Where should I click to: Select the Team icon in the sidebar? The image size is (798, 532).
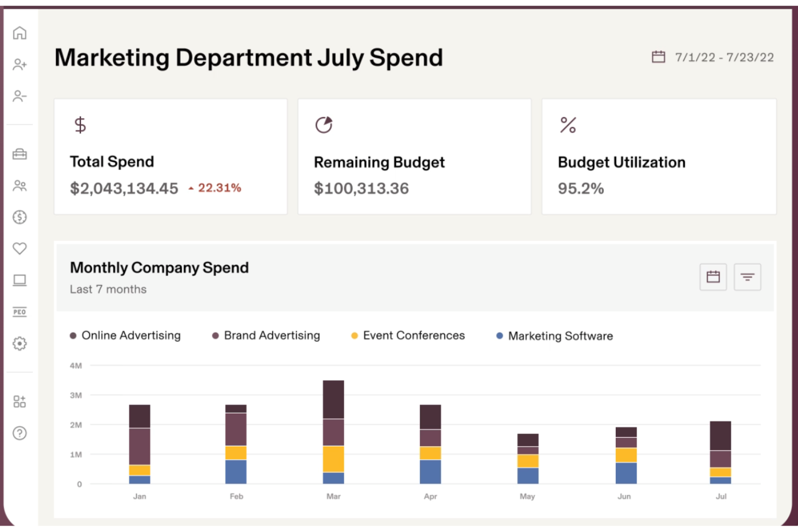click(20, 186)
